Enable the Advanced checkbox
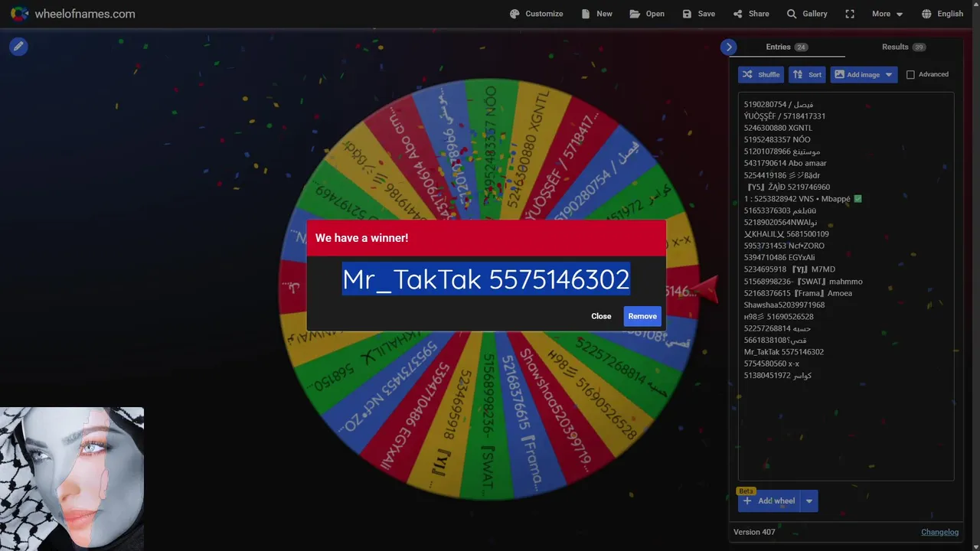Screen dimensions: 980x551 point(910,74)
